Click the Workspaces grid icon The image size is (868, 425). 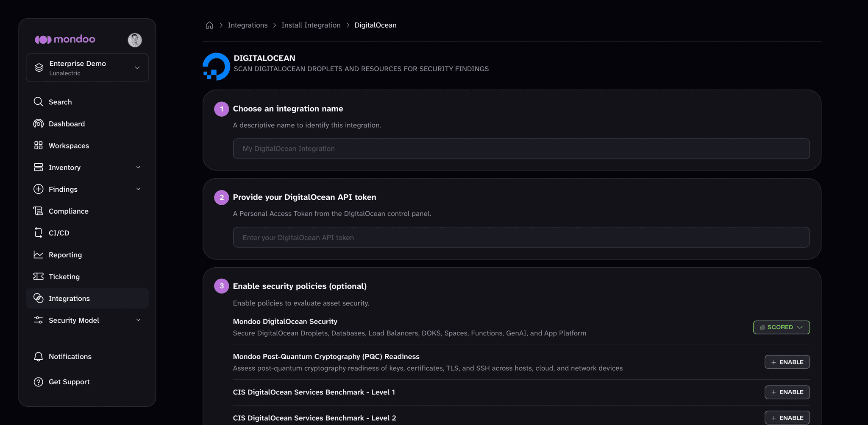pyautogui.click(x=38, y=145)
